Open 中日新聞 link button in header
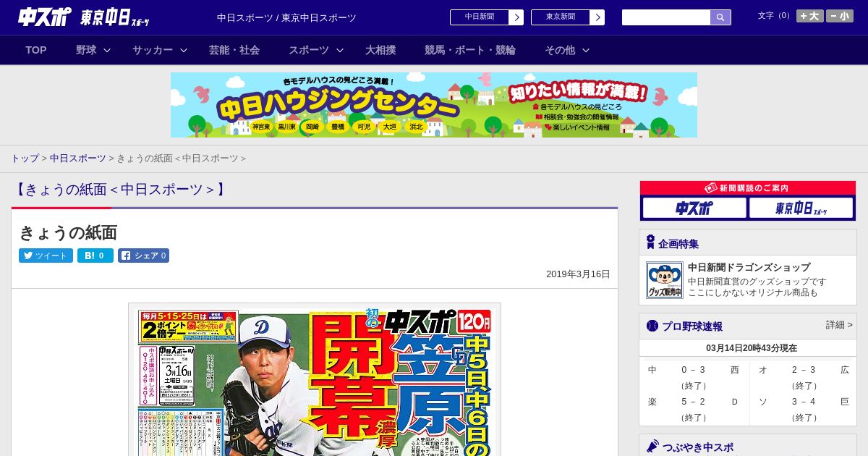Viewport: 868px width, 456px height. click(x=480, y=17)
